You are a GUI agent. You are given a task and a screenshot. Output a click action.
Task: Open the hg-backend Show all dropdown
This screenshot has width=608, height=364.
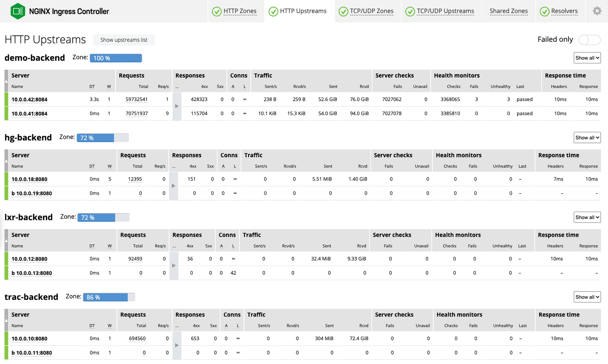(x=587, y=138)
